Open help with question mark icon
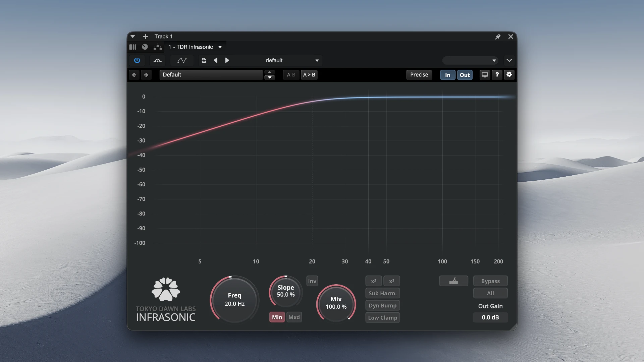644x362 pixels. pos(497,75)
